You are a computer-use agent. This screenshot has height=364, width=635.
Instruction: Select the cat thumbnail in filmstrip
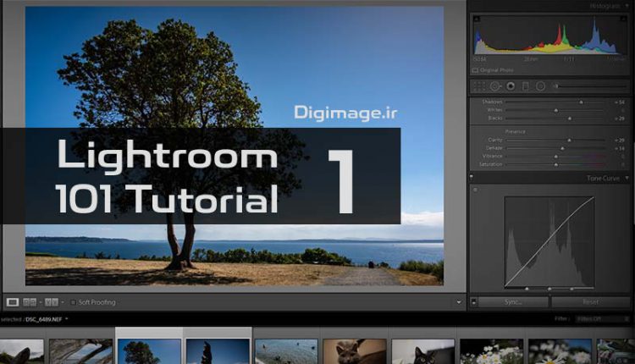[x=355, y=351]
